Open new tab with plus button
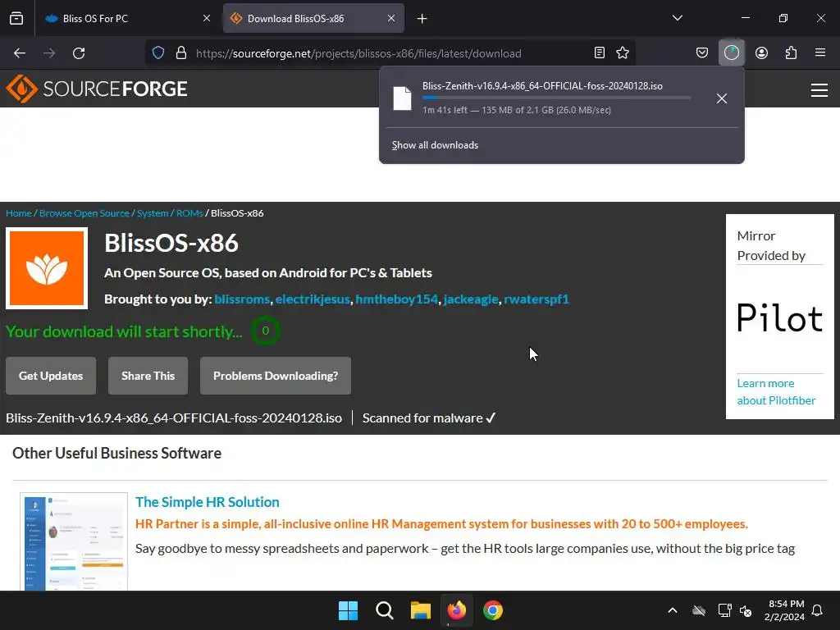 (x=422, y=19)
